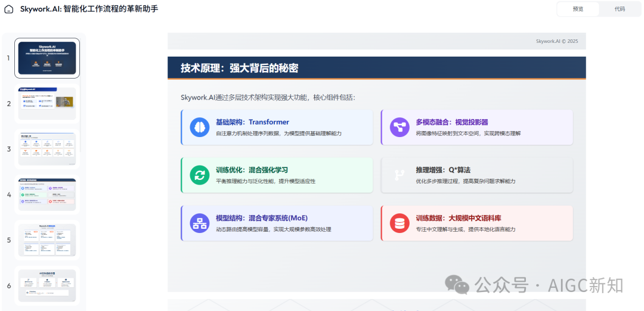Click description 自注意力机制处理序列数据
Image resolution: width=644 pixels, height=311 pixels.
pos(279,133)
